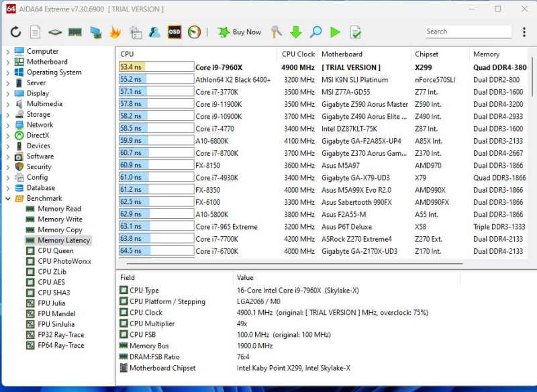Image resolution: width=537 pixels, height=392 pixels.
Task: Open CPU ZLib benchmark
Action: (52, 272)
